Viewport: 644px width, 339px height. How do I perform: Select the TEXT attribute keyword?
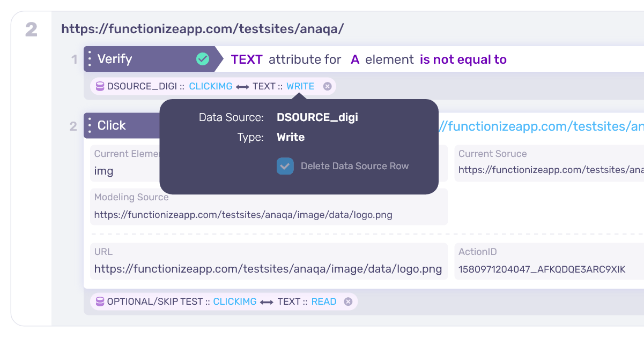(x=247, y=59)
